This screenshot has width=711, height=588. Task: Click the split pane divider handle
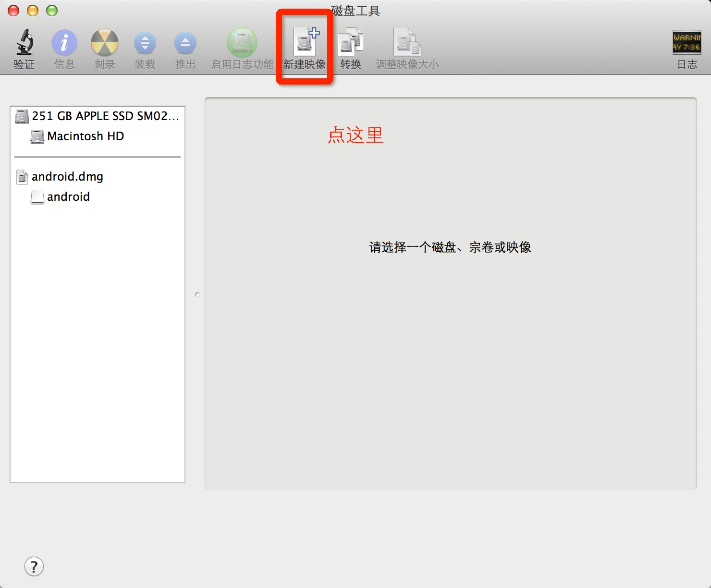coord(197,294)
